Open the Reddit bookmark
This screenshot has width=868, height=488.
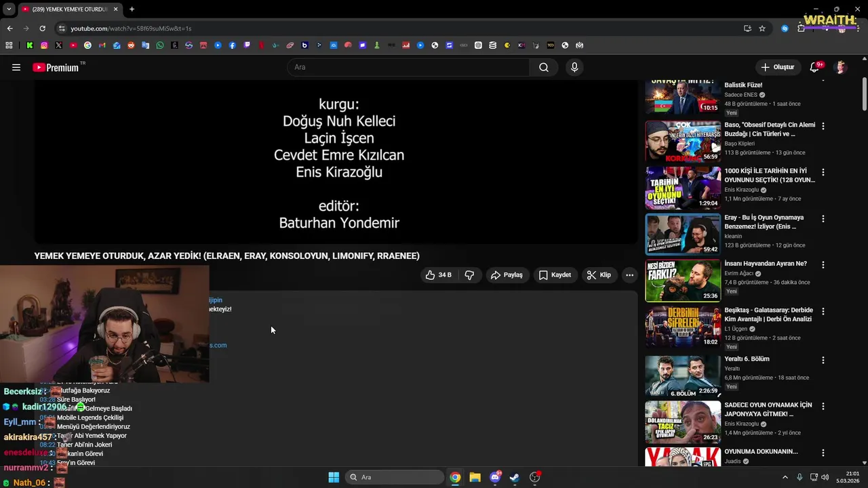[x=131, y=45]
